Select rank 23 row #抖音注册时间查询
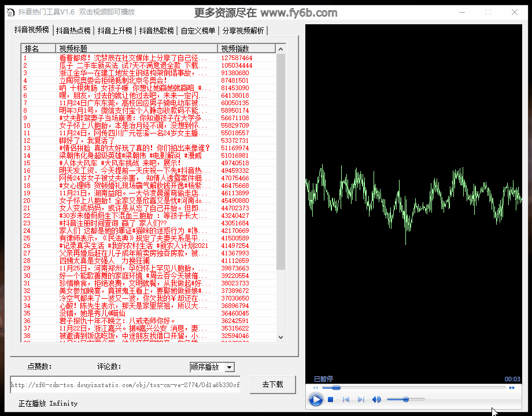Image resolution: width=532 pixels, height=416 pixels. coord(149,223)
